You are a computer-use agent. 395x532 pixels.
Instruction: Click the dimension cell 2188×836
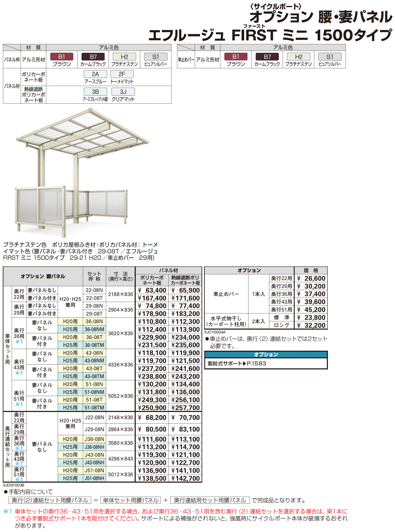click(x=121, y=294)
